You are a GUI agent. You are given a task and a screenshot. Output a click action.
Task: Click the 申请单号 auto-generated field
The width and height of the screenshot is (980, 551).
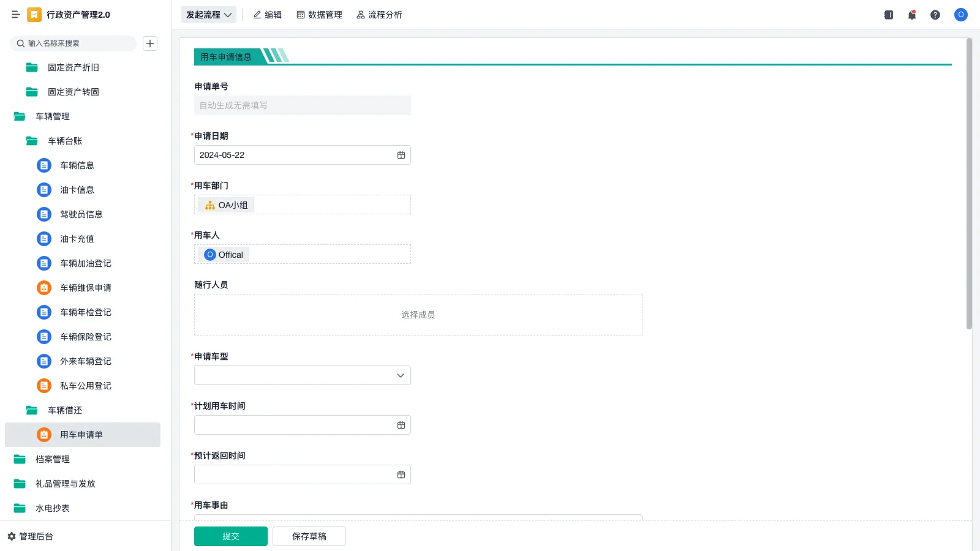[303, 105]
